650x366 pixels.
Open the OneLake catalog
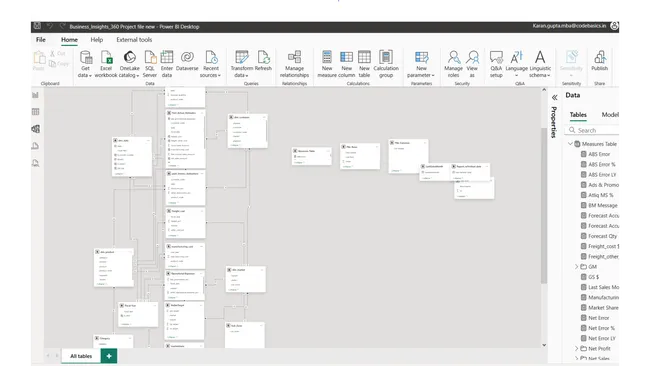click(x=129, y=64)
